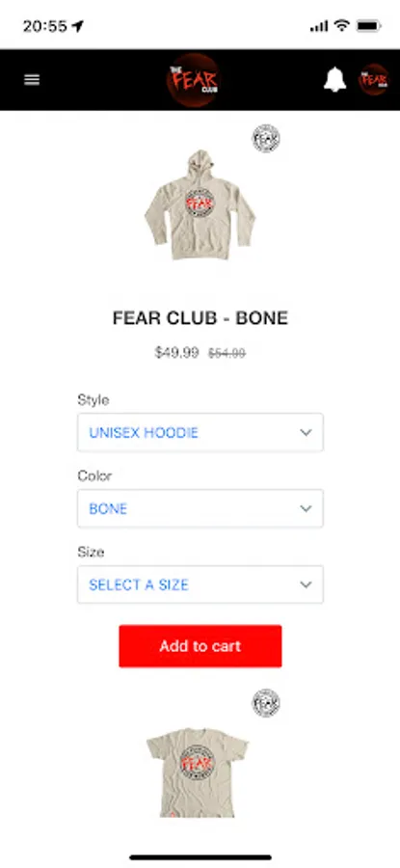Tap the round badge above the t-shirt image

[x=266, y=703]
